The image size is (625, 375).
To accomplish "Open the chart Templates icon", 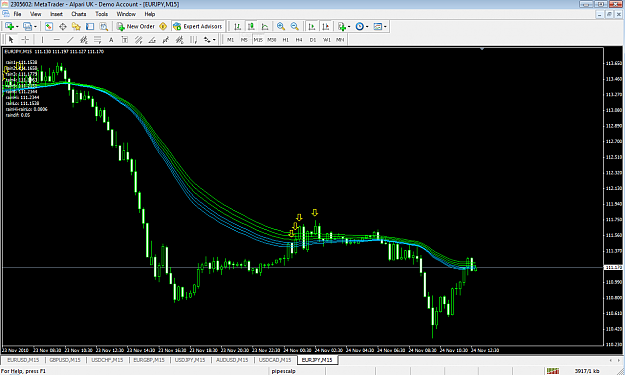I will pyautogui.click(x=377, y=26).
